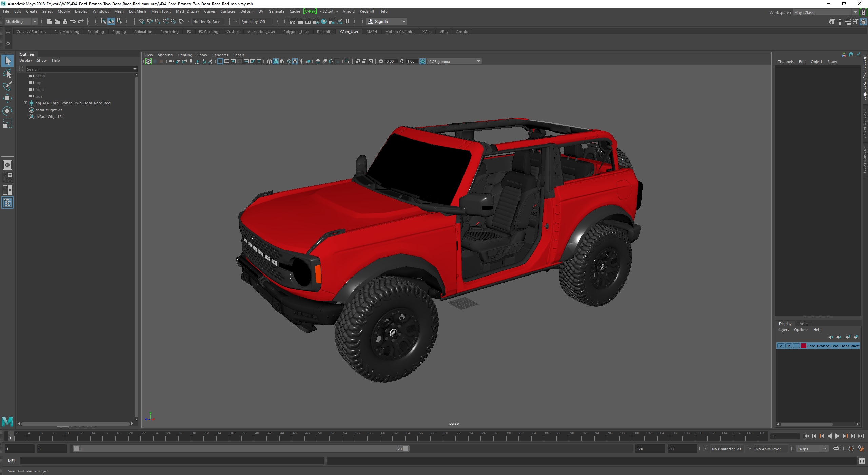
Task: Switch to the Poly Modeling shelf tab
Action: (66, 32)
